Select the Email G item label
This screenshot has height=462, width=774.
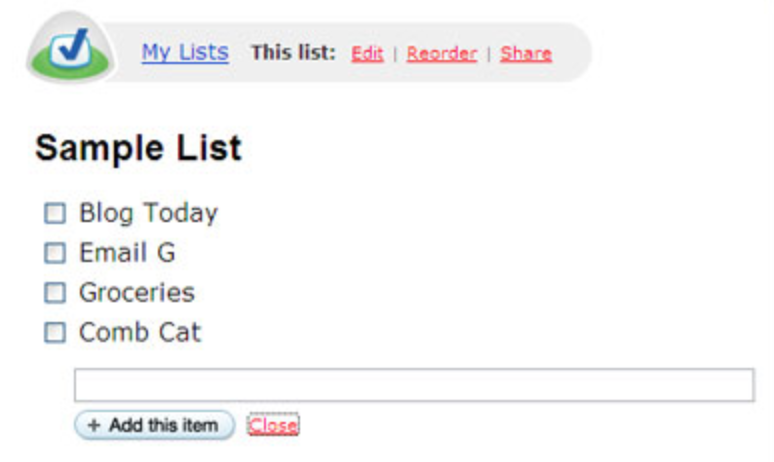coord(127,252)
